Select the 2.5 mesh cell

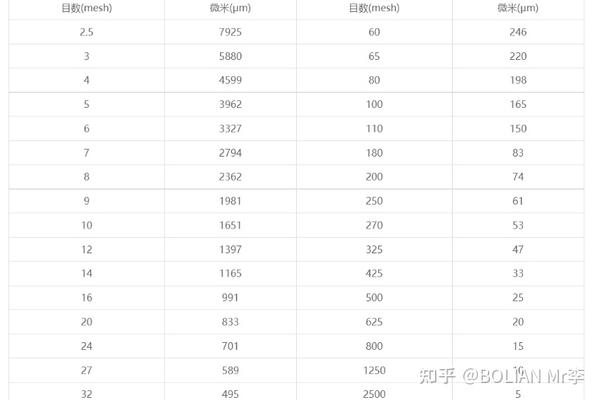(x=87, y=33)
